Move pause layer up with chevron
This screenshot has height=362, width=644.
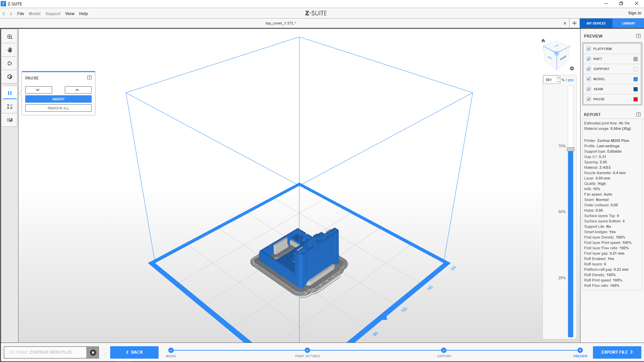[x=78, y=90]
